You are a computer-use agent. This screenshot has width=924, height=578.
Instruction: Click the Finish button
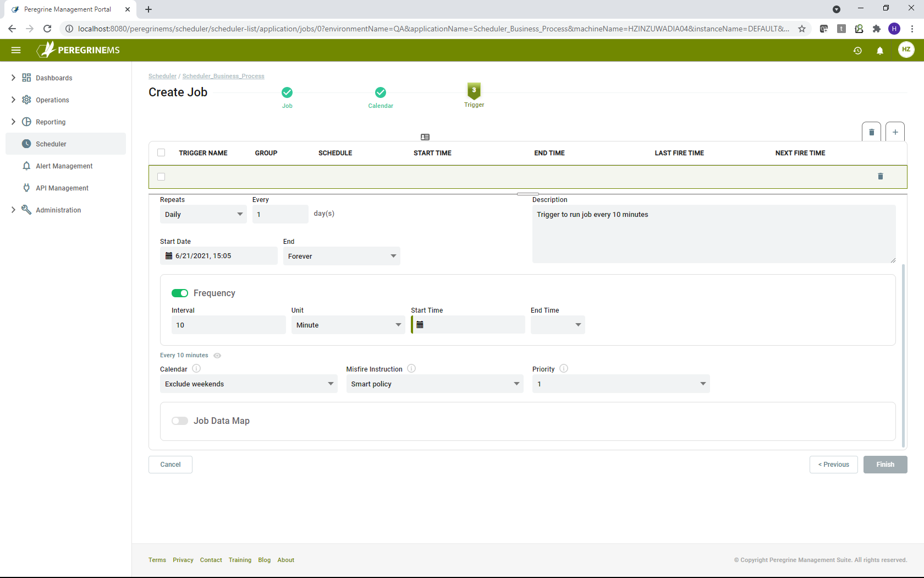click(885, 465)
